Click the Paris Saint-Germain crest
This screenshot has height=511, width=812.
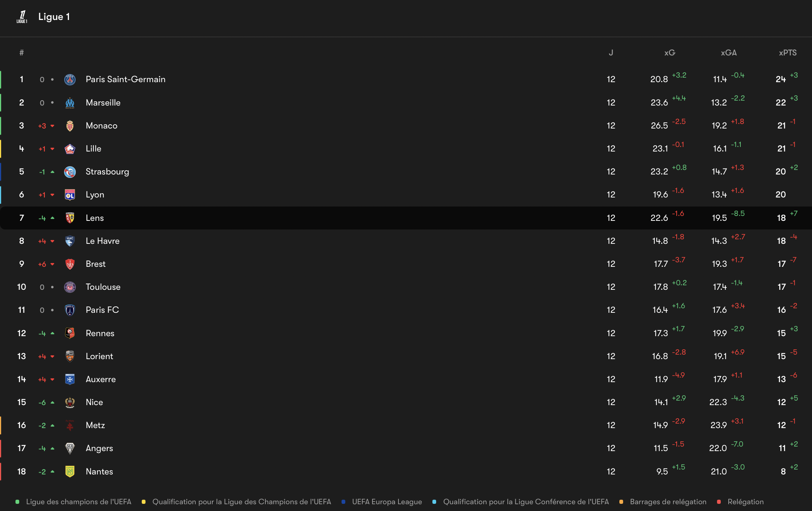(x=70, y=80)
